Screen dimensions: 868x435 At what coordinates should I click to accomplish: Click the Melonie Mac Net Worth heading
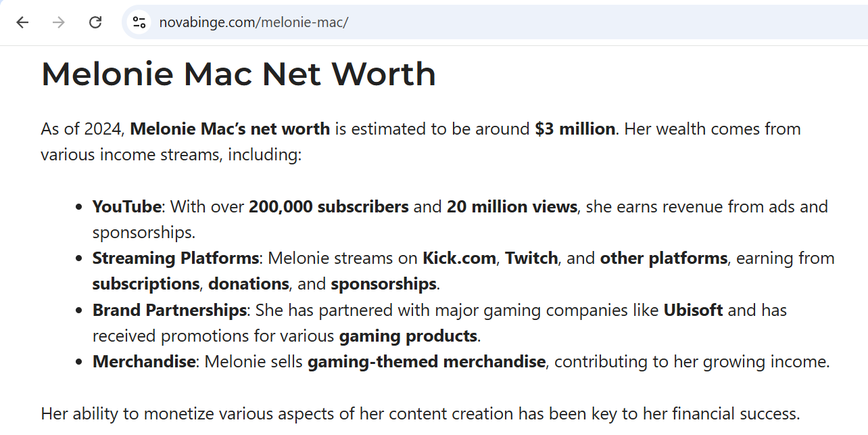pos(238,74)
